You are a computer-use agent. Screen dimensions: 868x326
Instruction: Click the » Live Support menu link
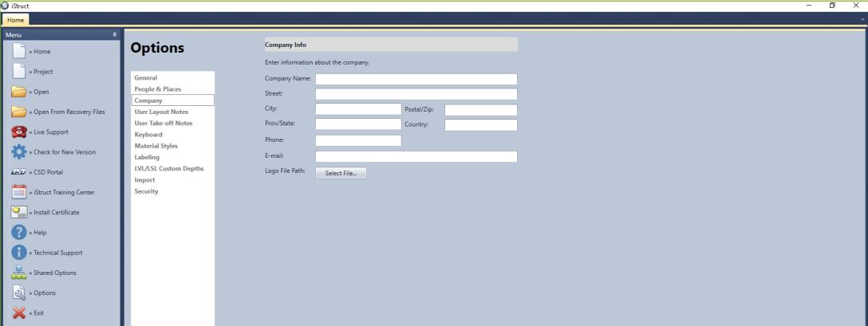pos(49,132)
